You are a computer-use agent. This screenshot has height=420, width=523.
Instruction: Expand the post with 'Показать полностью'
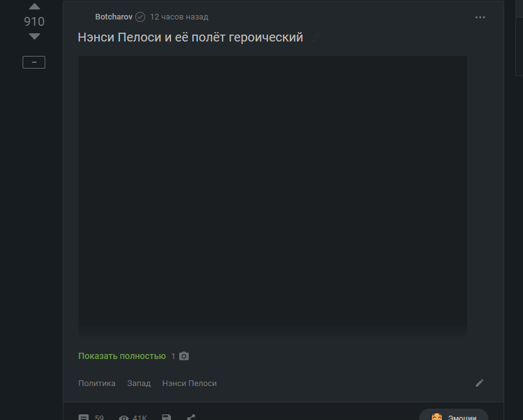tap(122, 356)
